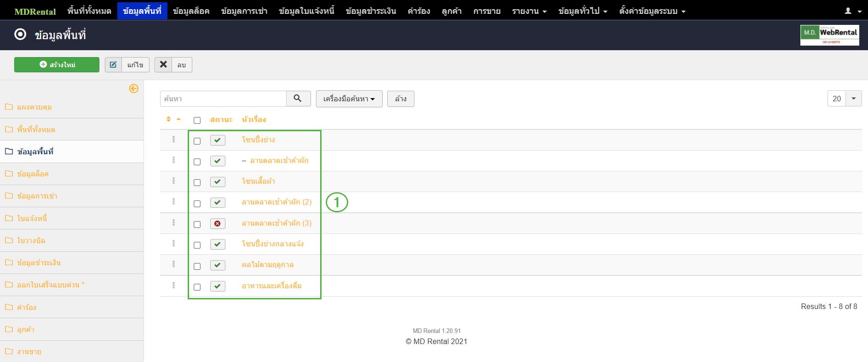Publish the unpublished ลานตลาดเช้าค้าผัก (3) row

(x=218, y=223)
